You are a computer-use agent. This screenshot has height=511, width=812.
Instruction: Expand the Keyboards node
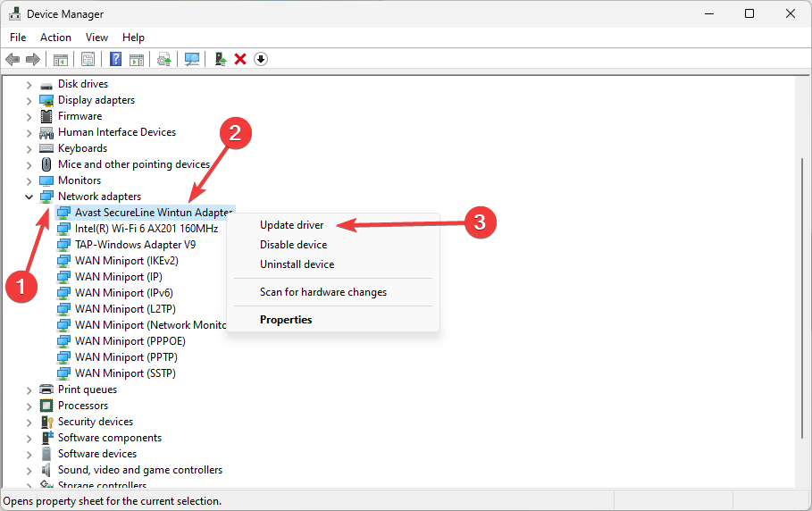click(x=29, y=149)
